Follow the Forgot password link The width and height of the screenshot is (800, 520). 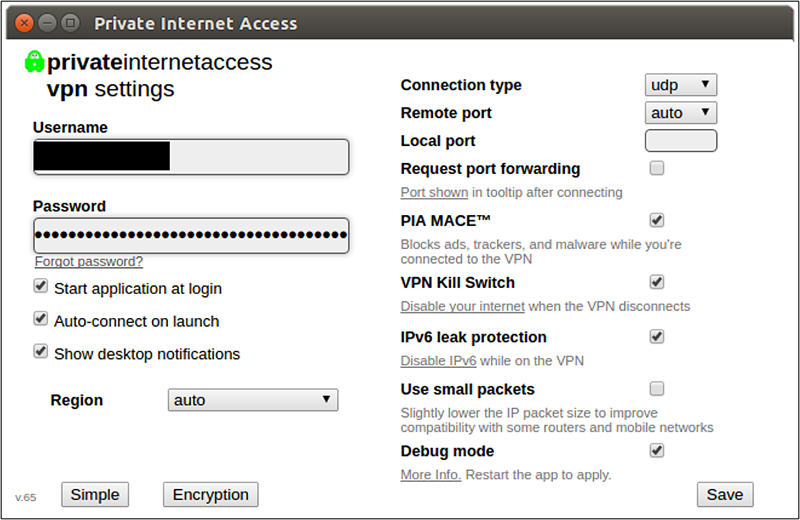pyautogui.click(x=89, y=262)
